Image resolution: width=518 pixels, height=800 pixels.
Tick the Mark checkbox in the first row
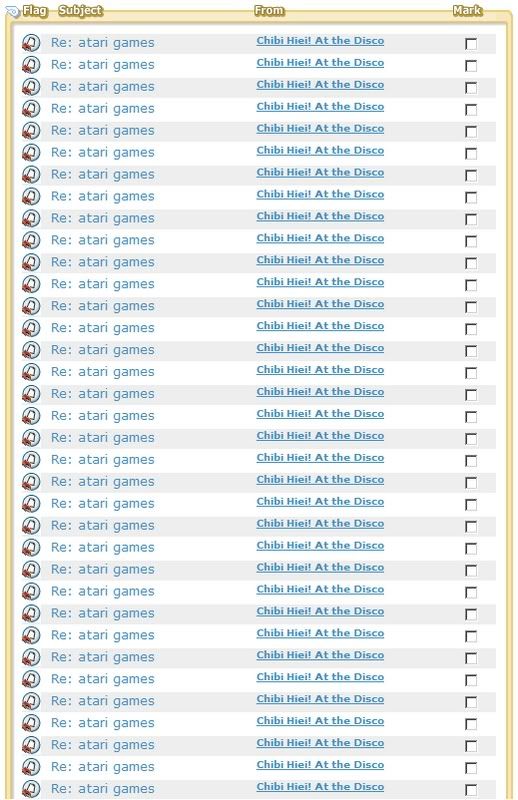tap(471, 44)
